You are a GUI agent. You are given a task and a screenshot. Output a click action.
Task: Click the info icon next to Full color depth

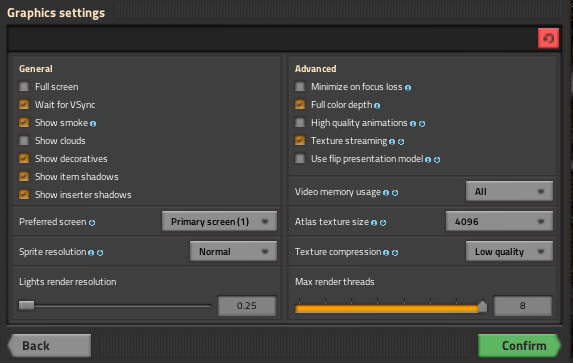coord(377,106)
